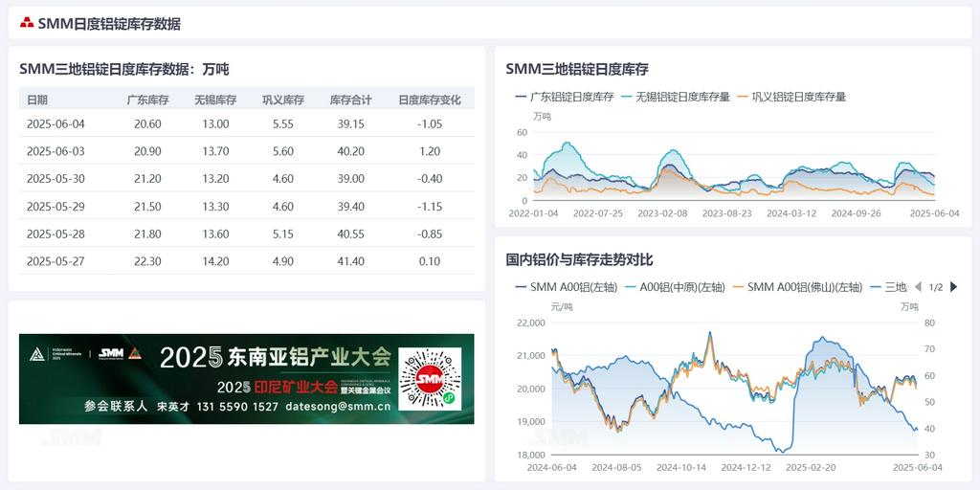
Task: Click x-axis label 2024-10-14 on price chart
Action: tap(681, 467)
